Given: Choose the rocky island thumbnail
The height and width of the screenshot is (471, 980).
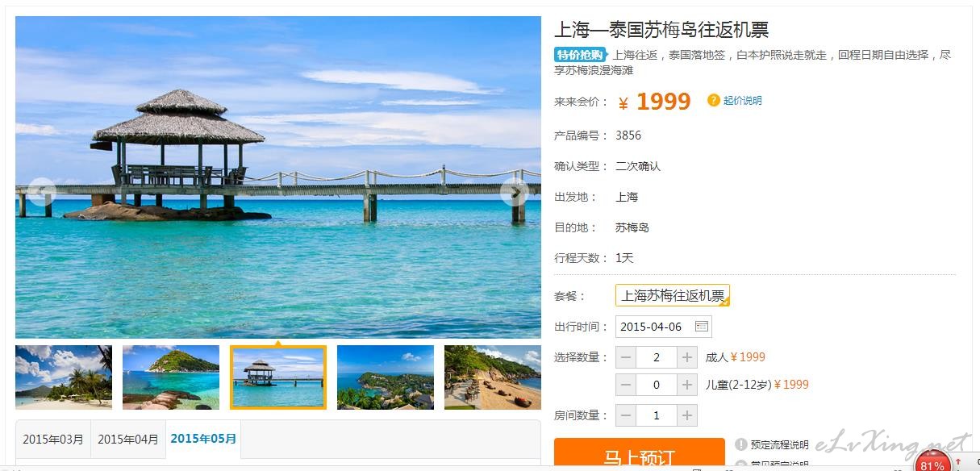Looking at the screenshot, I should pyautogui.click(x=171, y=377).
